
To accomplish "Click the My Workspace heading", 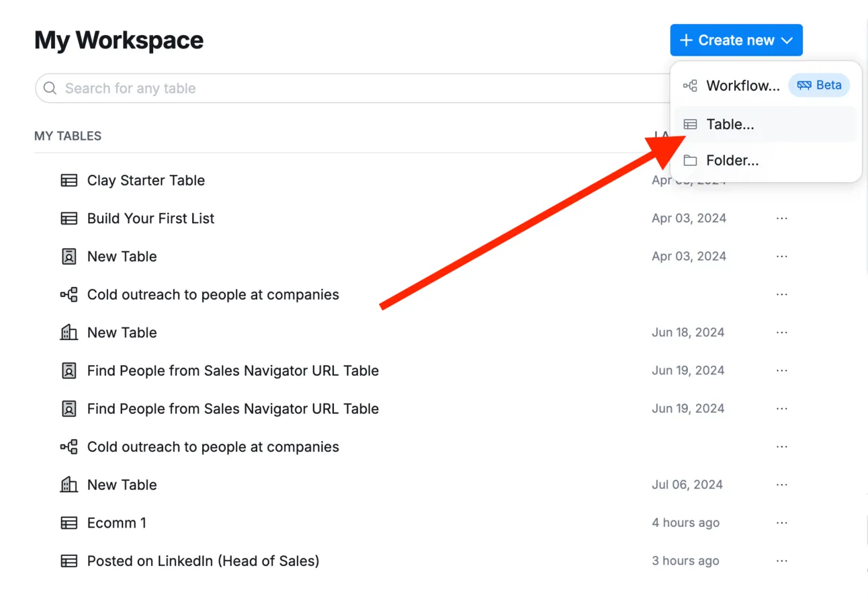I will point(119,40).
